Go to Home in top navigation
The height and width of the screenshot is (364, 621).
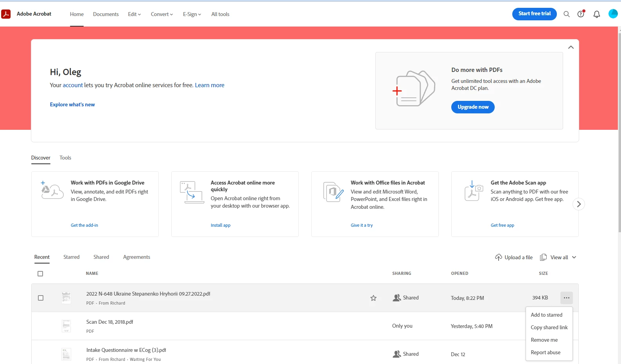77,14
